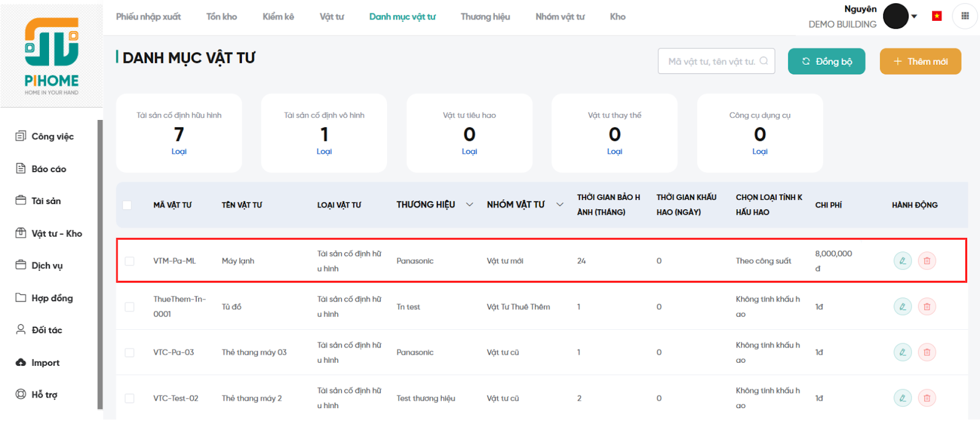The width and height of the screenshot is (980, 421).
Task: Open the Kiểm kê tab
Action: point(278,17)
